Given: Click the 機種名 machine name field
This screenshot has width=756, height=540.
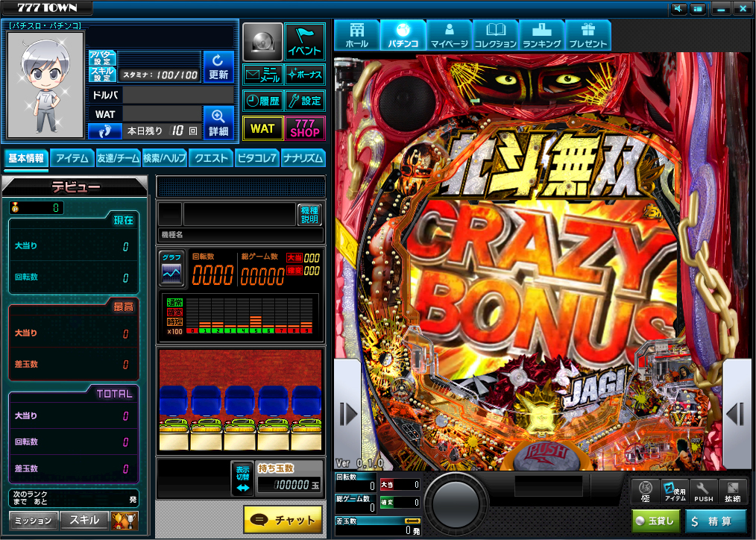Looking at the screenshot, I should click(241, 235).
